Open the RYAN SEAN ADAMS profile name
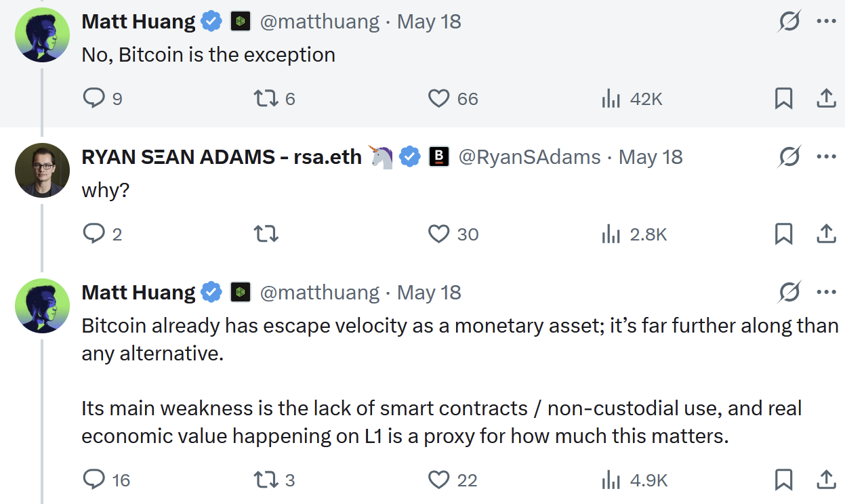The image size is (845, 504). [222, 157]
